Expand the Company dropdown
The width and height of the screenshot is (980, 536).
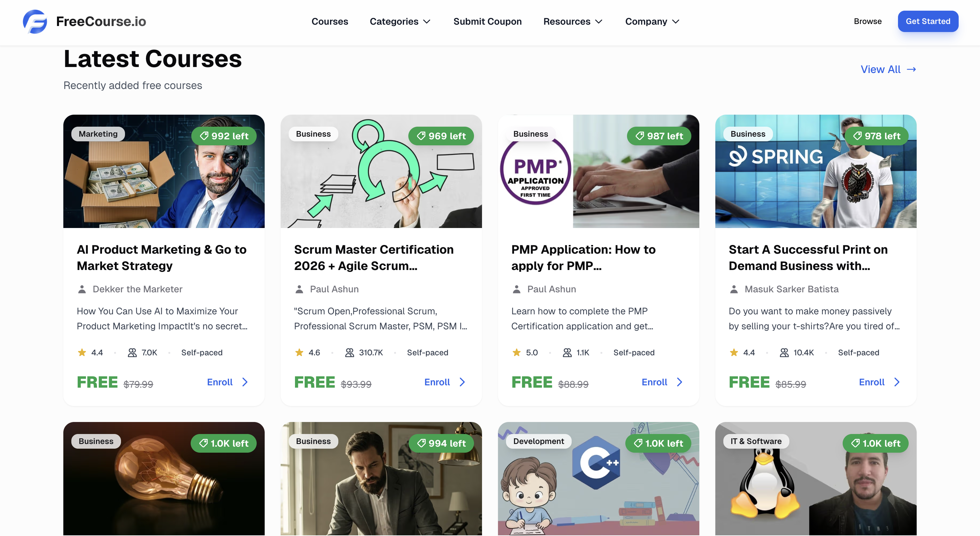(x=652, y=21)
